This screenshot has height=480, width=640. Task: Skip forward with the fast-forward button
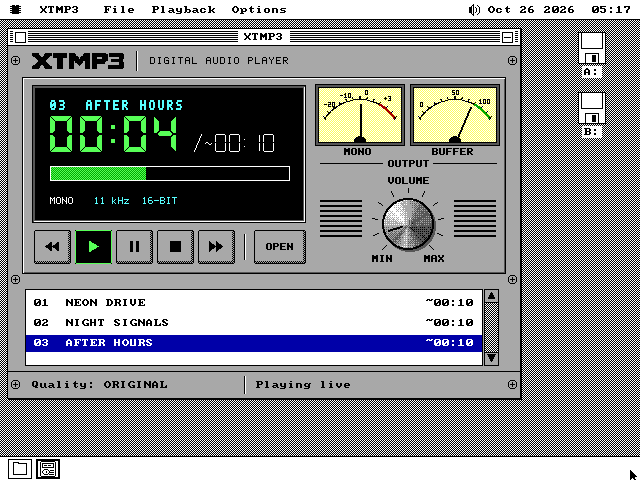(x=216, y=247)
